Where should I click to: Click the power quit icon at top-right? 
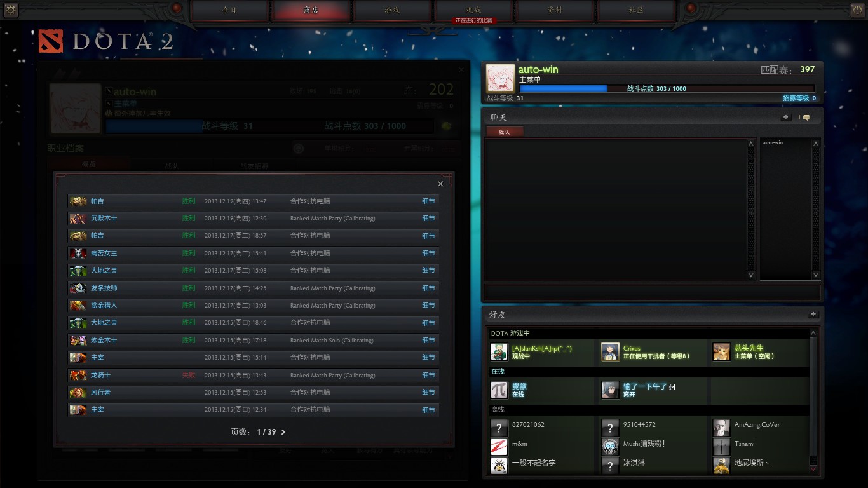coord(857,10)
